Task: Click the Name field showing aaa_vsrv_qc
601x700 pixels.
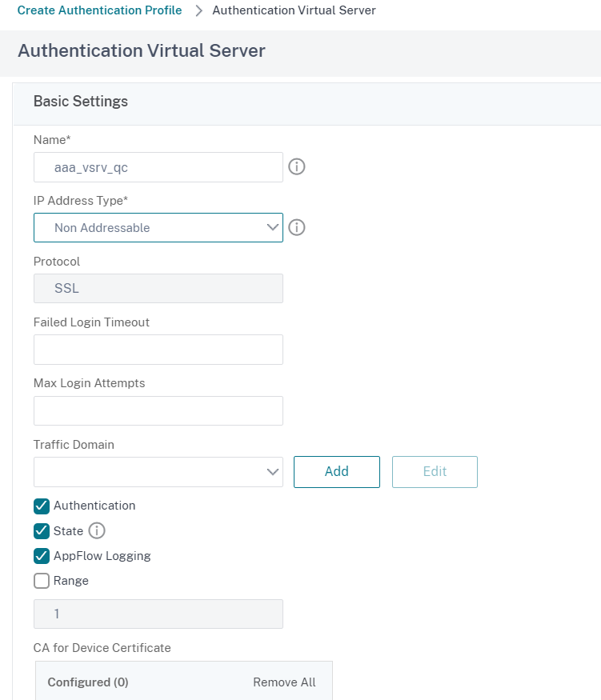Action: (158, 166)
